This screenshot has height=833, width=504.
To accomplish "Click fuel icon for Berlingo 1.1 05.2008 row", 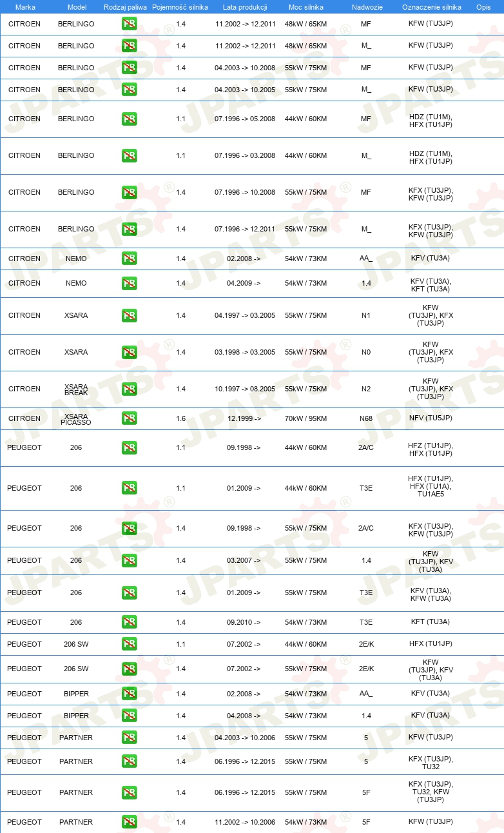I will pos(129,119).
